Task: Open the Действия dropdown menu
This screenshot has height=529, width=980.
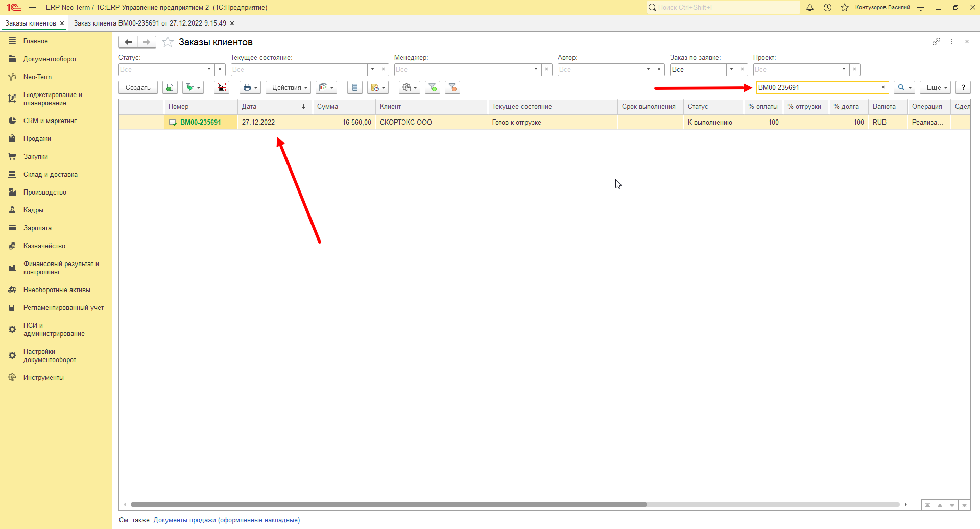Action: [x=289, y=88]
